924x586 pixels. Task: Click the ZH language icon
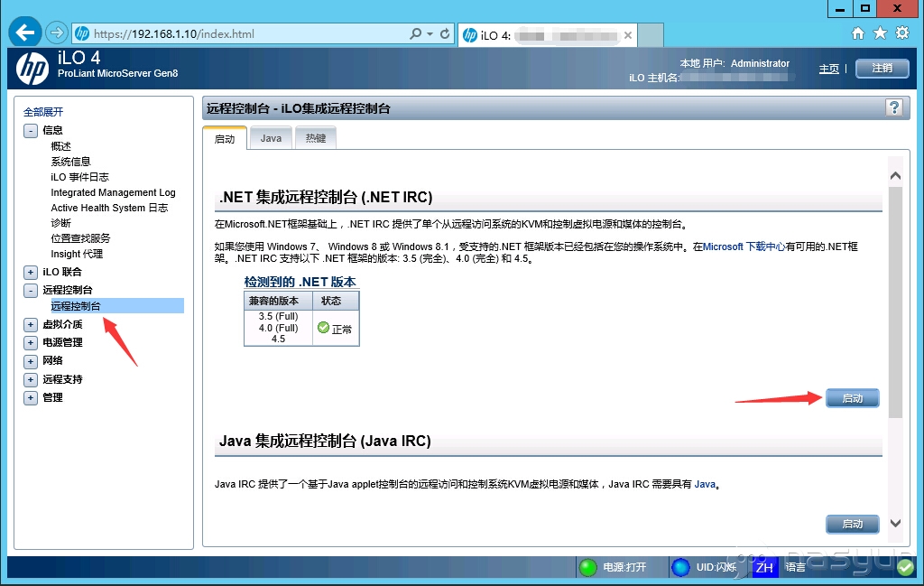tap(764, 567)
